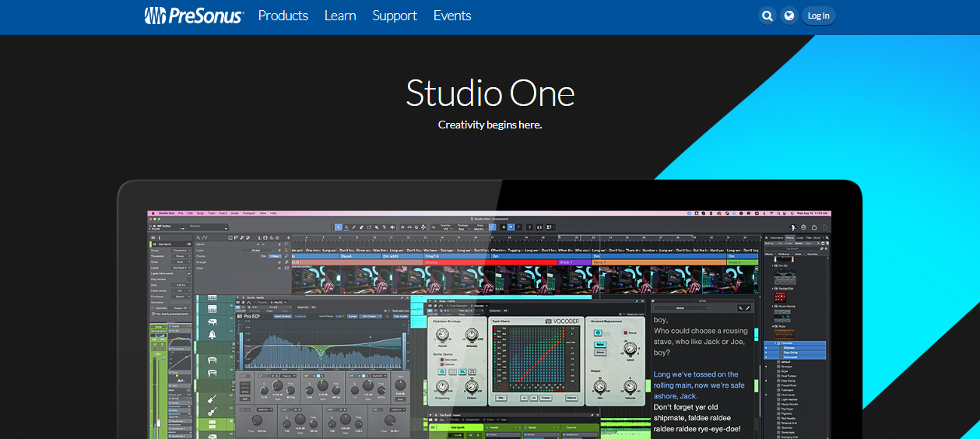This screenshot has width=980, height=439.
Task: Open the site search icon
Action: click(x=767, y=16)
